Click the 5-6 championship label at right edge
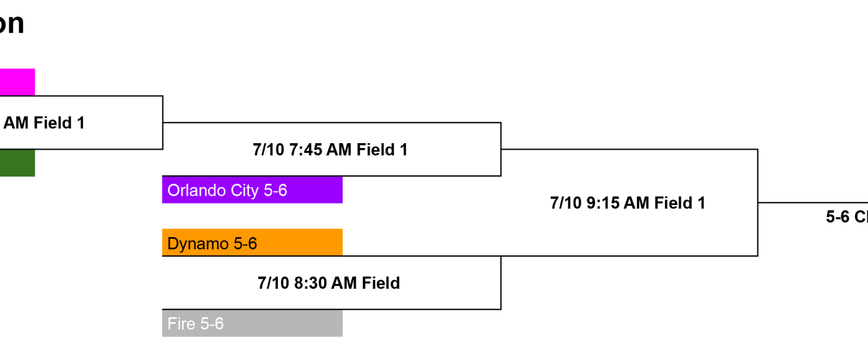This screenshot has width=868, height=338. point(847,217)
